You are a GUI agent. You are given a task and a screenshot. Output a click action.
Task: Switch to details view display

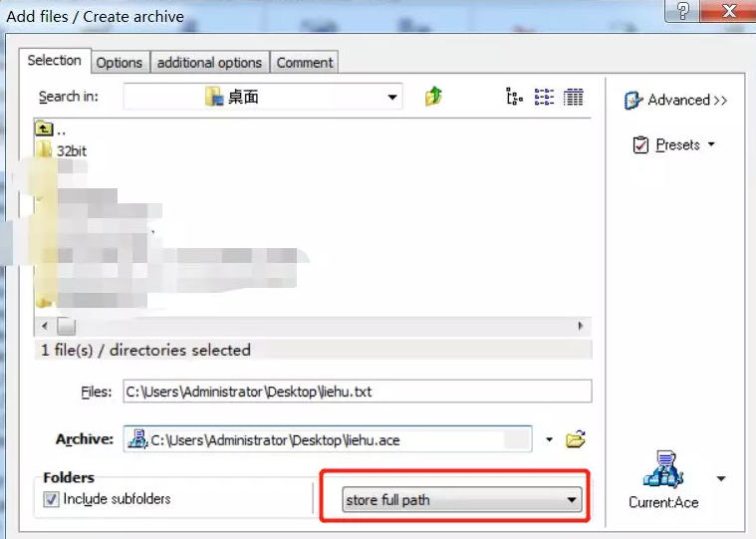(x=573, y=97)
